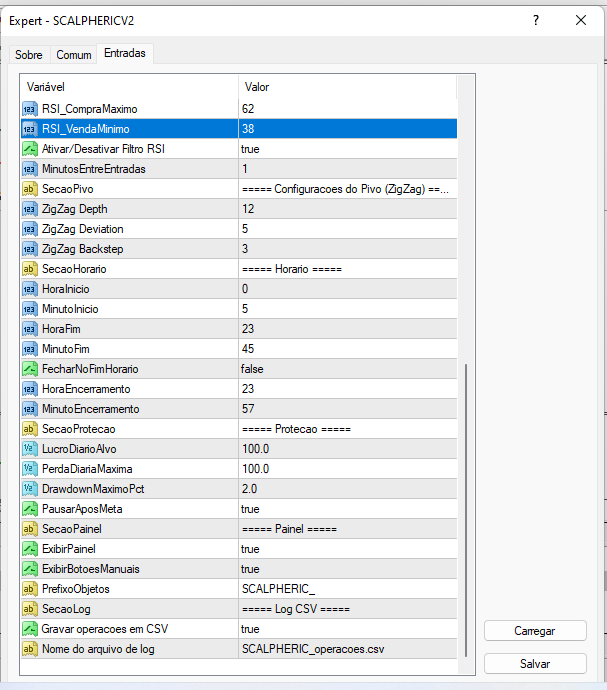
Task: Click the 'HoraInicio' variable name
Action: (x=66, y=289)
